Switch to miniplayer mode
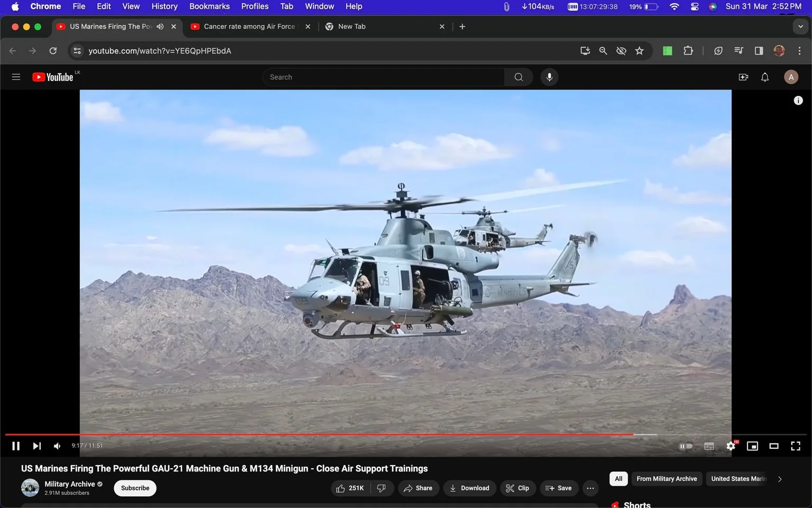 click(x=752, y=446)
